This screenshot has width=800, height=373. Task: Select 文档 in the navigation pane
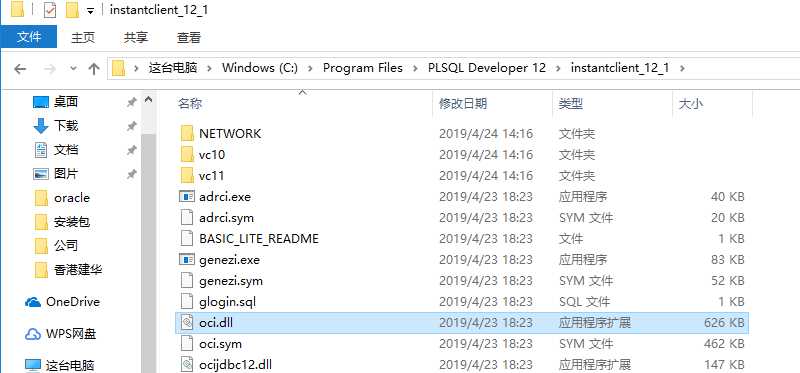[66, 150]
